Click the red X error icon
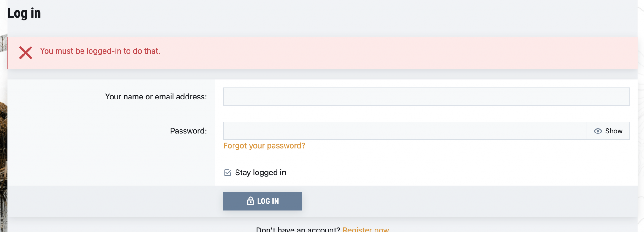Screen dimensions: 644x232 (26, 53)
